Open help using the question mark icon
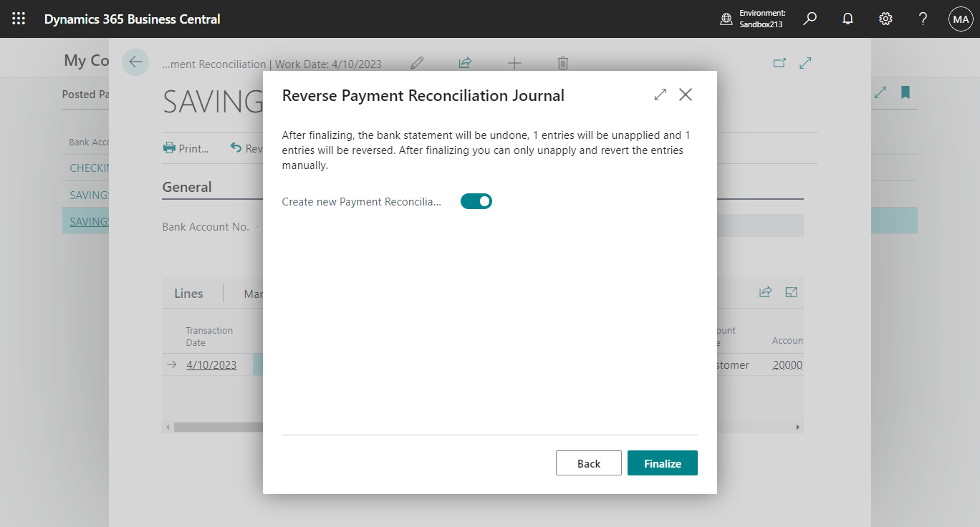Screen dimensions: 980x527 923,19
